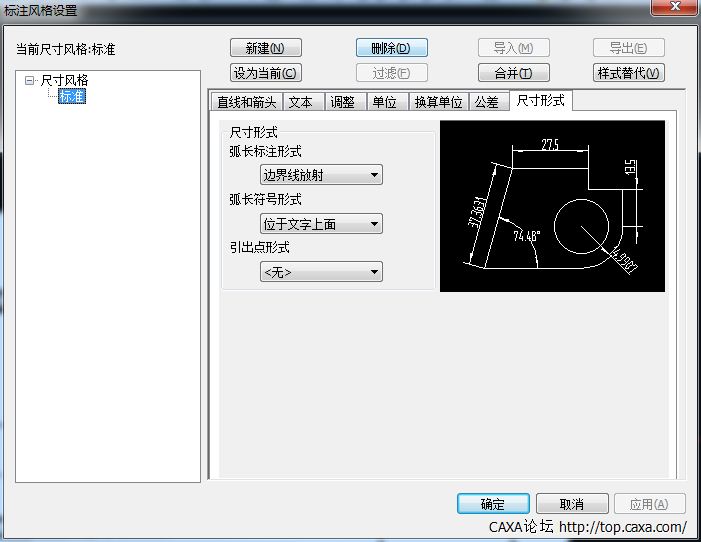This screenshot has height=542, width=701.
Task: Collapse the 尺寸风格 tree node
Action: pyautogui.click(x=30, y=80)
